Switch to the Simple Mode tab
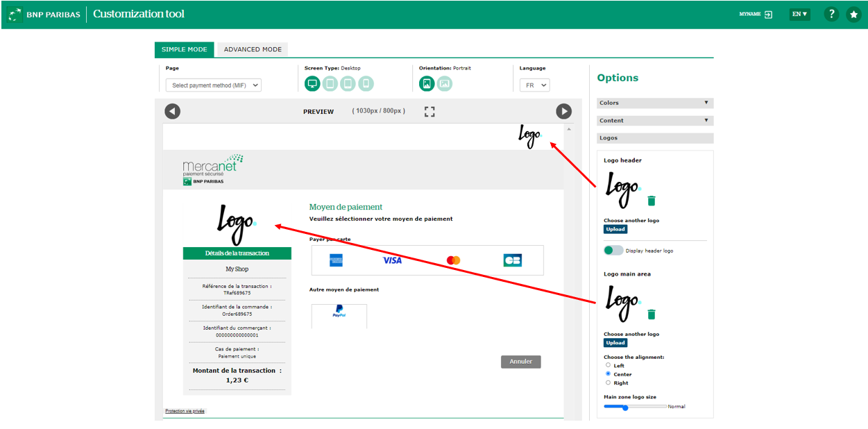Screen dimensions: 868x429 [185, 49]
